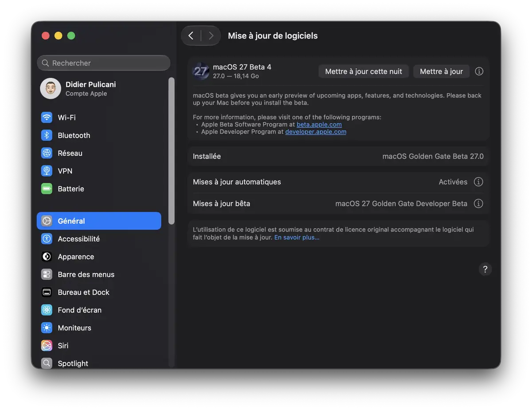Click the green zoom window button
This screenshot has width=532, height=410.
(71, 35)
